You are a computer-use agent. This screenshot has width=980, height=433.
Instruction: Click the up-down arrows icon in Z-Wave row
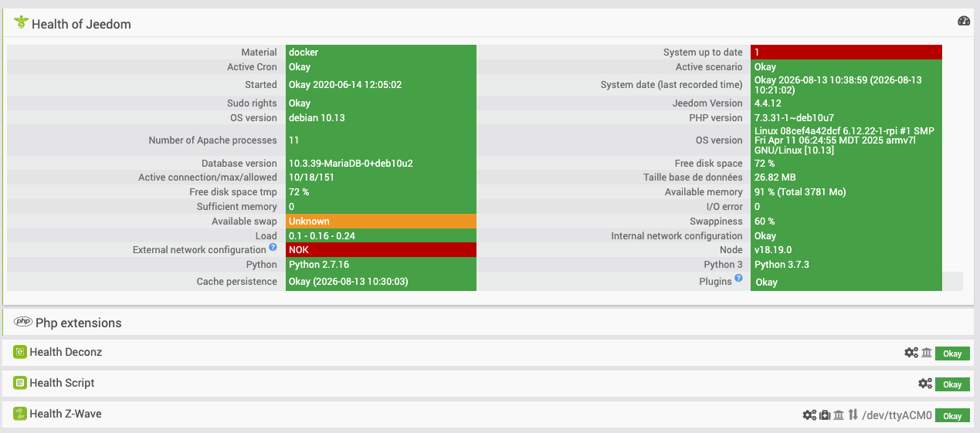pyautogui.click(x=853, y=414)
